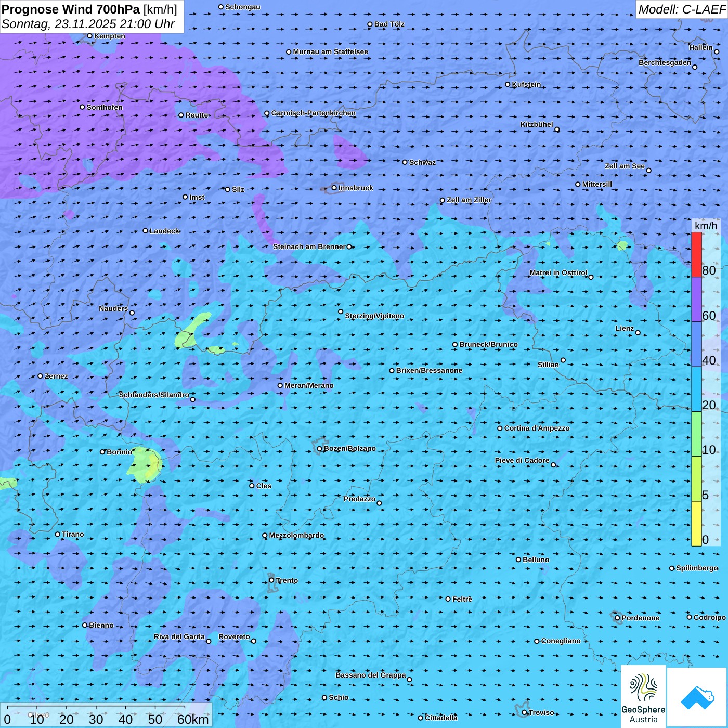Click the yellow 0 km/h legend color

[x=696, y=524]
